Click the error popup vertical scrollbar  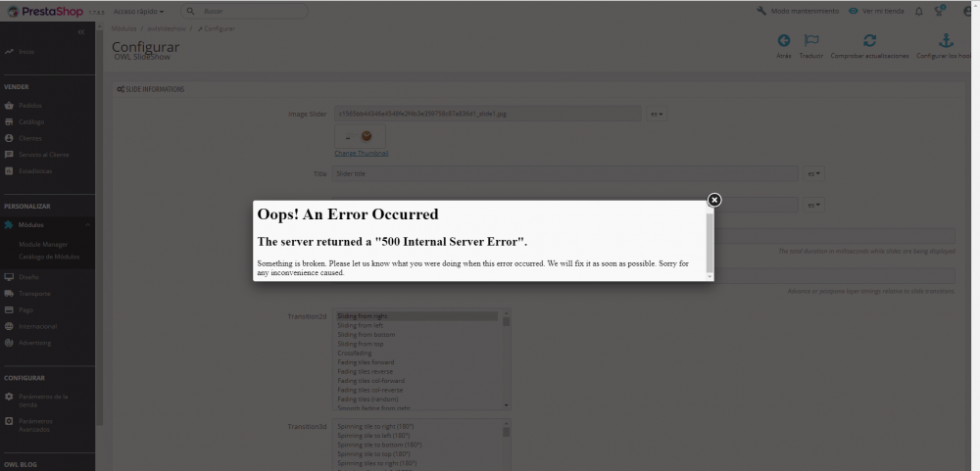[710, 241]
